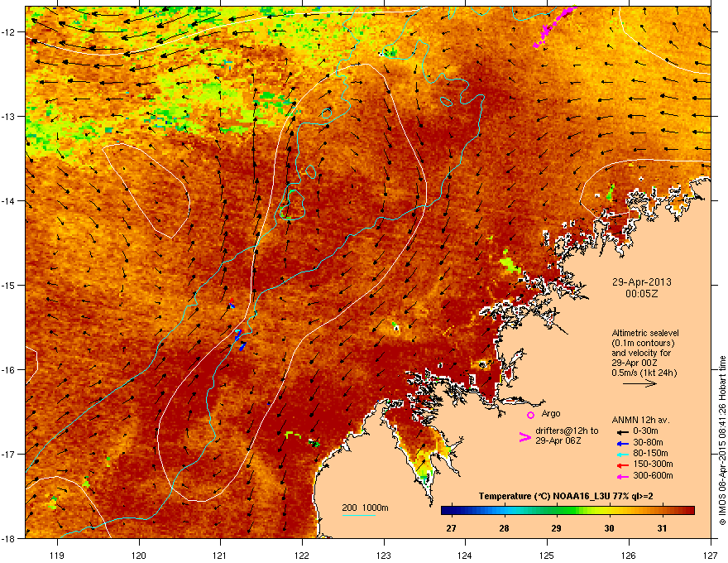Click latitude axis label -17

(x=8, y=454)
